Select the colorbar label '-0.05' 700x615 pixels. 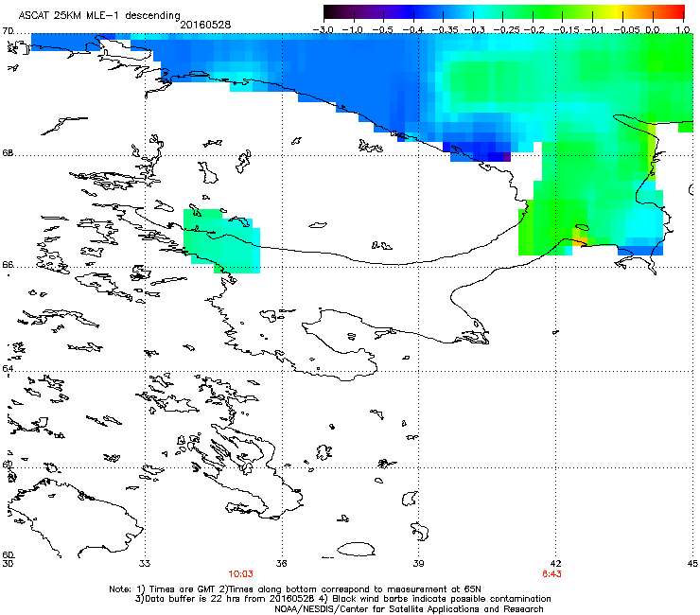pyautogui.click(x=626, y=30)
